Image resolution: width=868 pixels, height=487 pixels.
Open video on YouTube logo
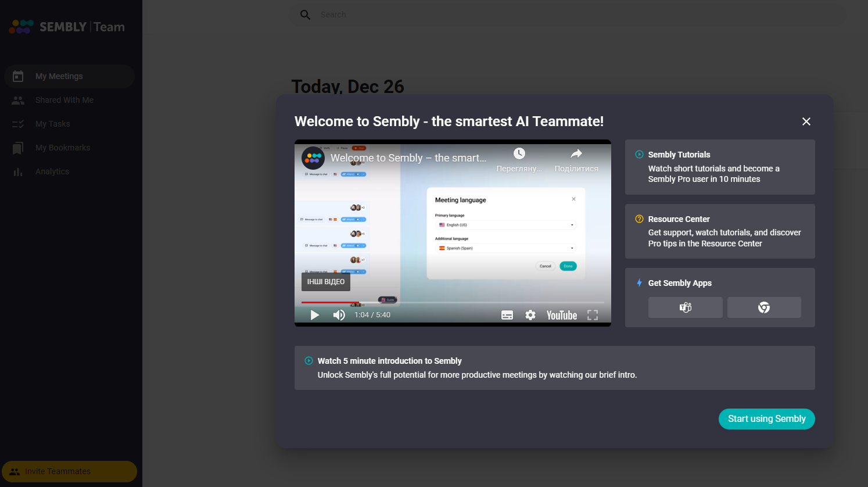point(562,315)
